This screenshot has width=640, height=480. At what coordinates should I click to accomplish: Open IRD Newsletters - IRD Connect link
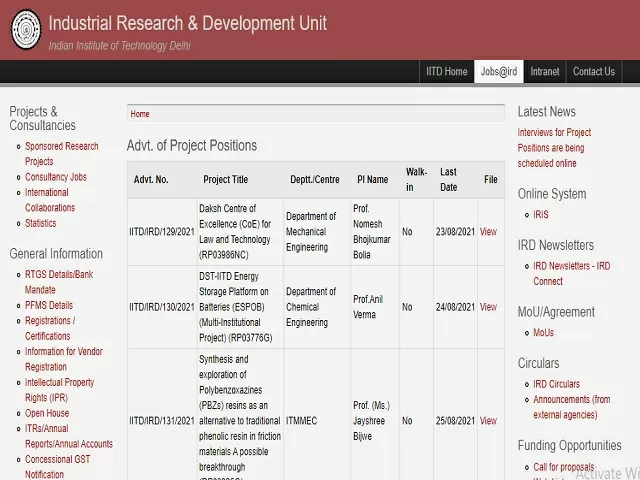(x=571, y=273)
